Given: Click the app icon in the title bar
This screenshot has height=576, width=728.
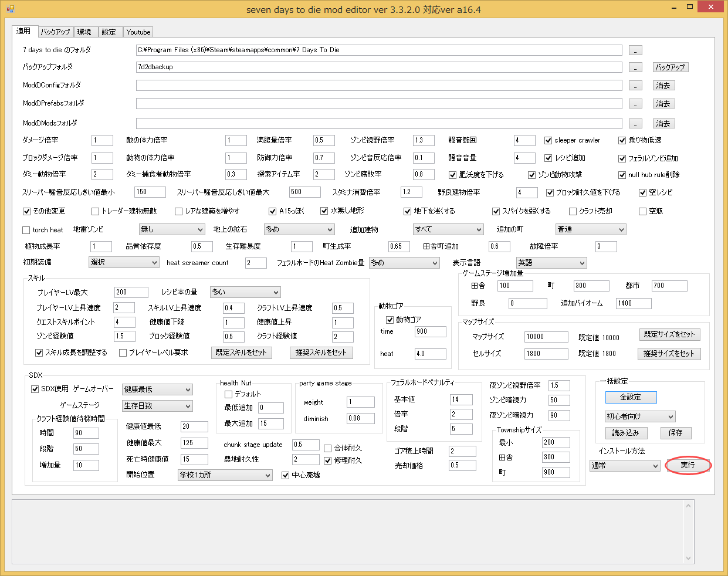Looking at the screenshot, I should click(10, 9).
